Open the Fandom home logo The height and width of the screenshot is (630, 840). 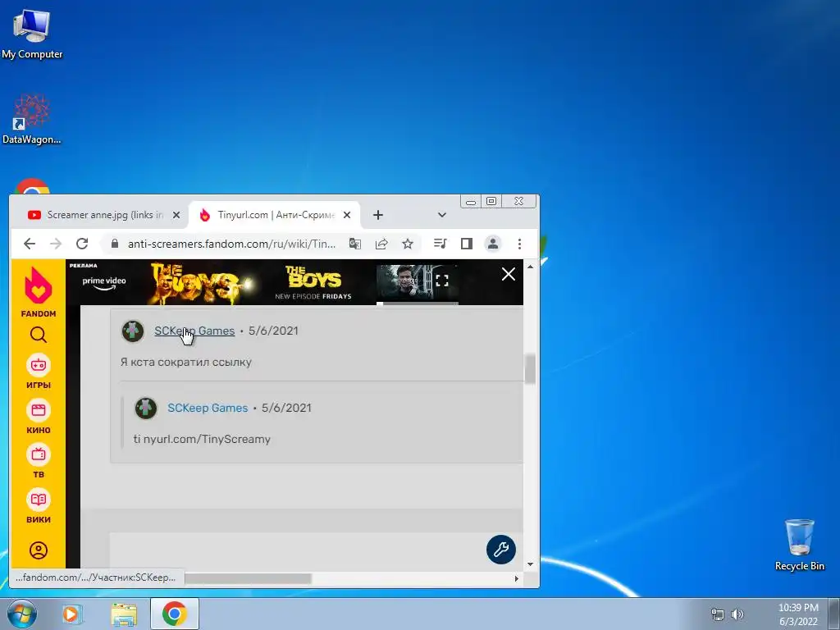(38, 292)
